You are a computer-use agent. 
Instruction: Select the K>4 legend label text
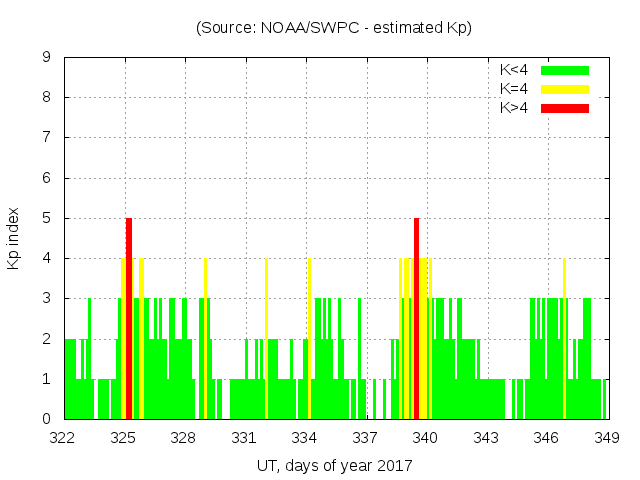514,107
